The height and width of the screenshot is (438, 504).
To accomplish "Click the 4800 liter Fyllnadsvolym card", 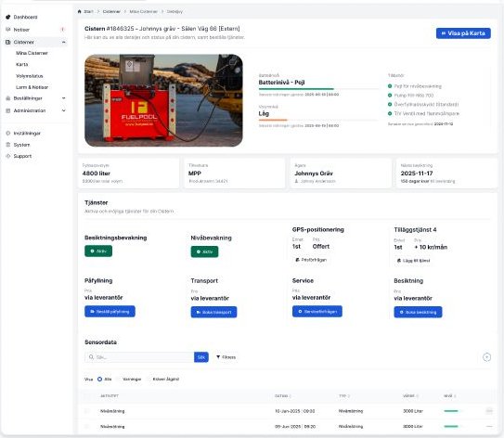I will pyautogui.click(x=129, y=174).
